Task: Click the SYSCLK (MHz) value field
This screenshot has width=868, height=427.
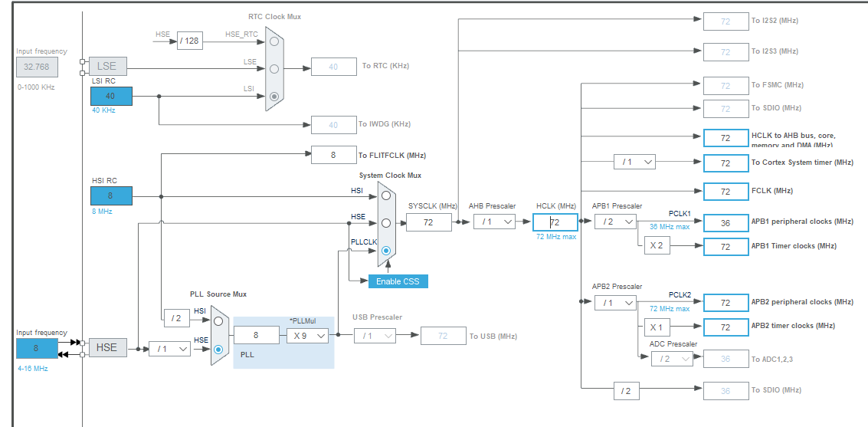Action: click(429, 222)
